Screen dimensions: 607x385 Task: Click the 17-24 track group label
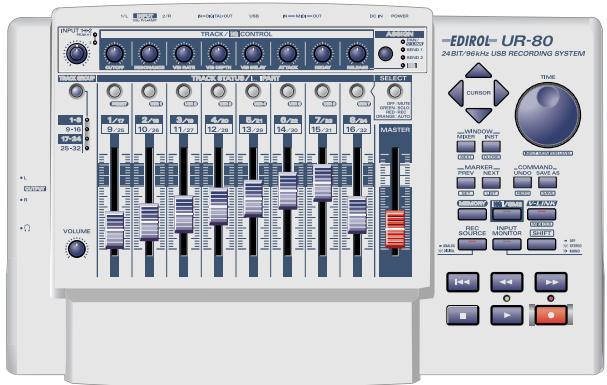pyautogui.click(x=70, y=139)
